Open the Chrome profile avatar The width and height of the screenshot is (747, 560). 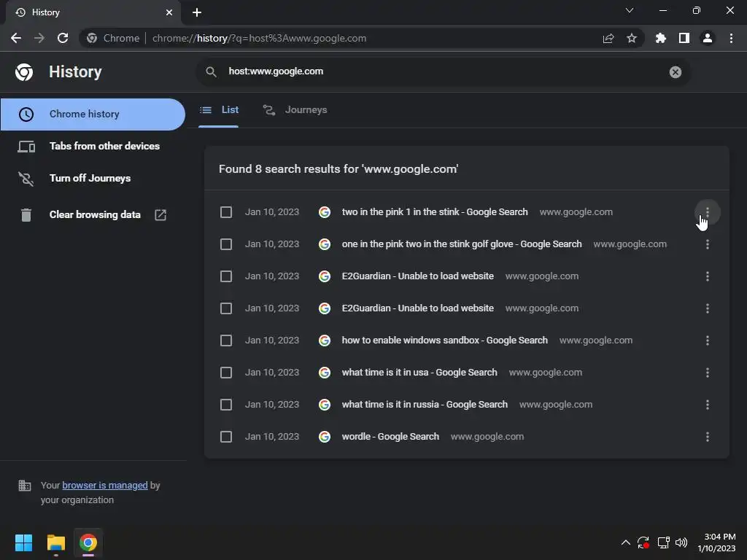coord(708,38)
